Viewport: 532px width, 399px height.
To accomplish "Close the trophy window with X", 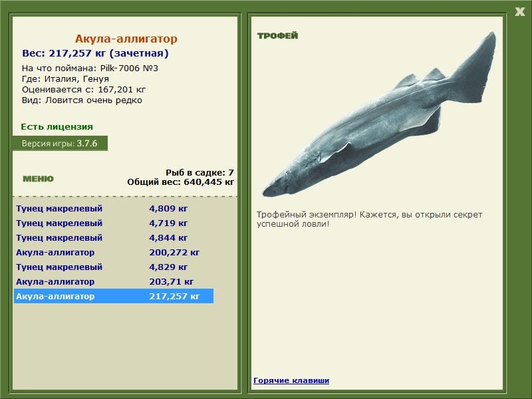I will point(519,12).
